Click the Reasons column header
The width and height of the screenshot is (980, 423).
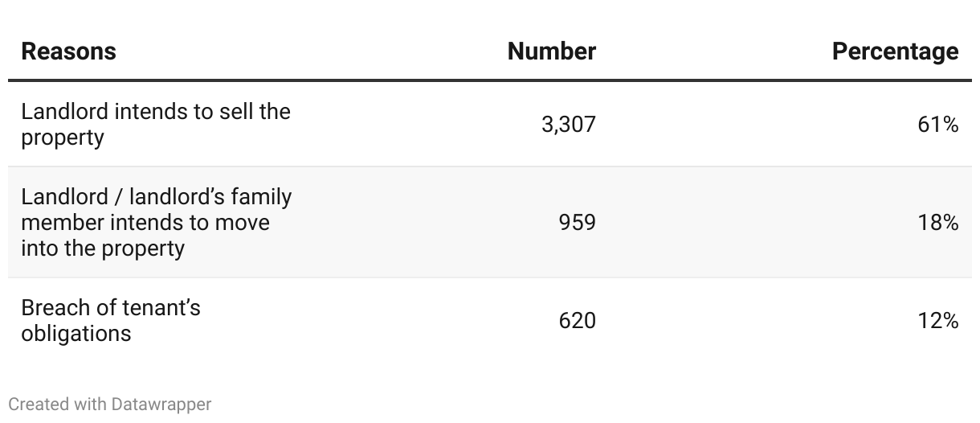coord(68,51)
